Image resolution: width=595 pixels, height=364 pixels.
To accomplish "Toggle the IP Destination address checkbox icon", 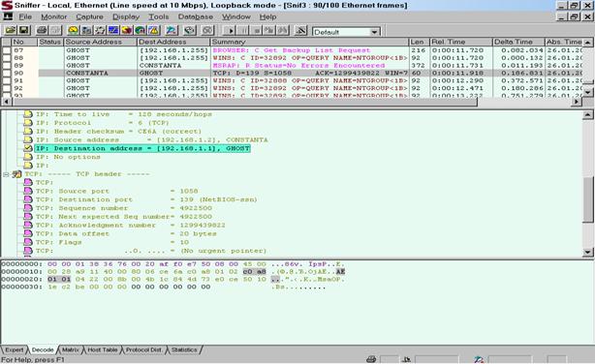I will click(x=28, y=148).
